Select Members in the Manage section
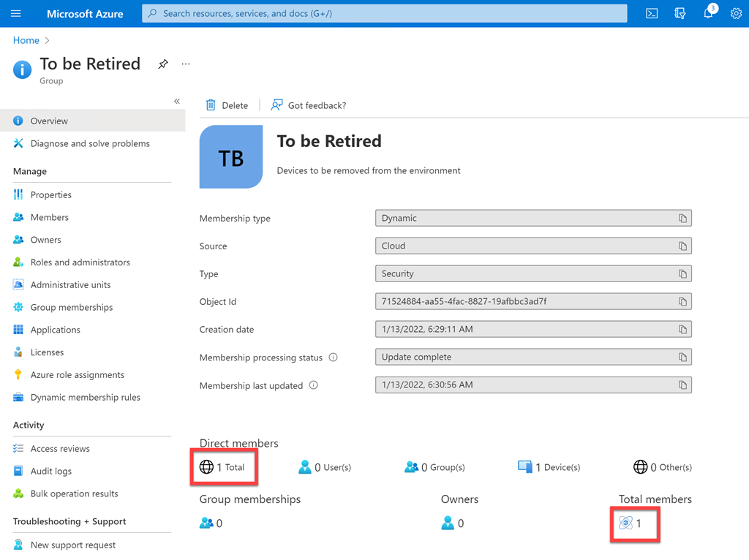The image size is (749, 560). pos(49,217)
